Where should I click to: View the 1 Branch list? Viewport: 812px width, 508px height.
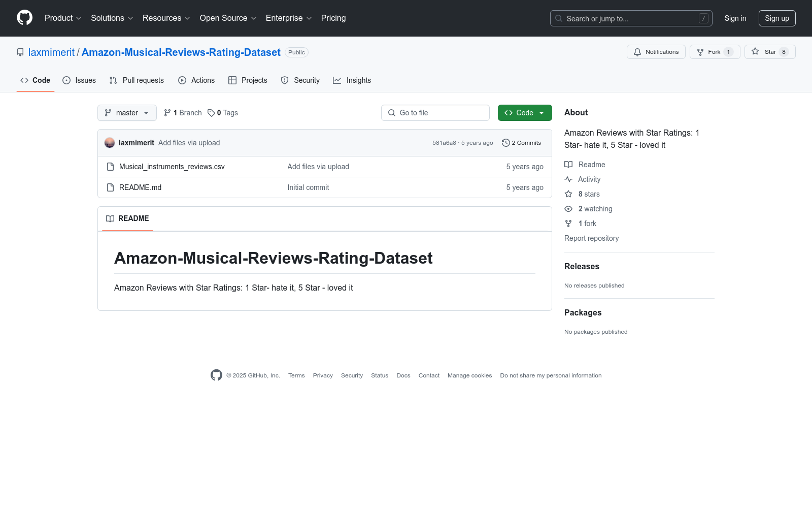point(183,113)
